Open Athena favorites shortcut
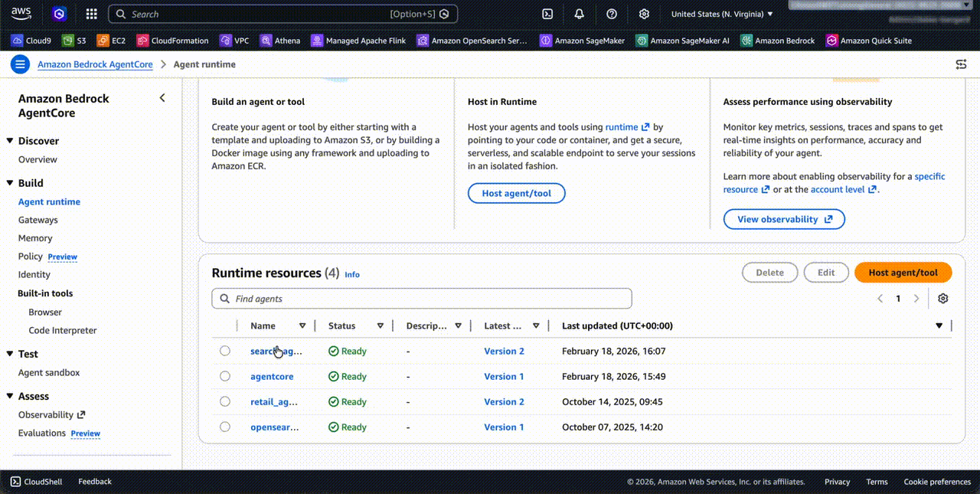The image size is (980, 494). (x=280, y=41)
